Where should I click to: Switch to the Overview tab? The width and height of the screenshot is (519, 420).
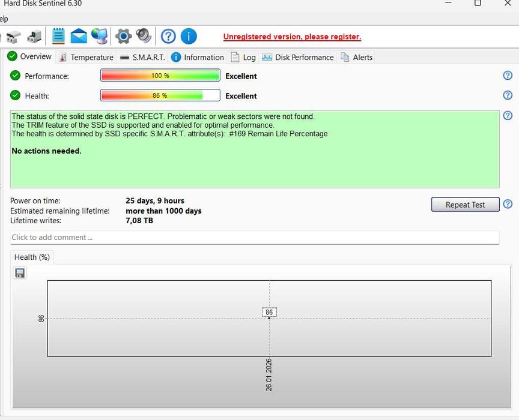tap(29, 56)
